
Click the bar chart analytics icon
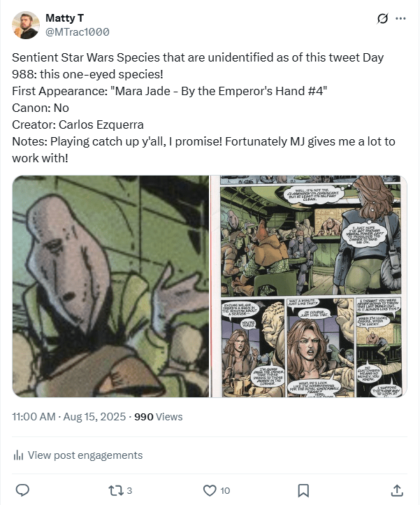point(18,455)
